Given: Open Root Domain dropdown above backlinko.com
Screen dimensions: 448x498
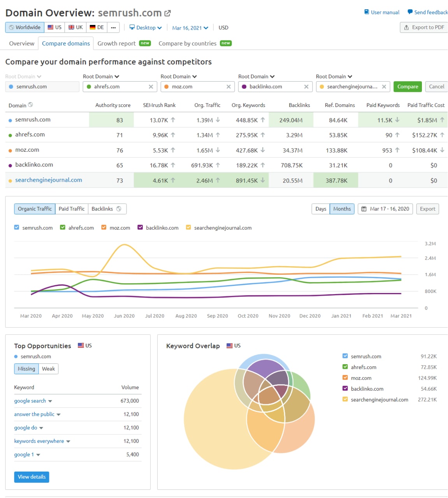Looking at the screenshot, I should [257, 77].
